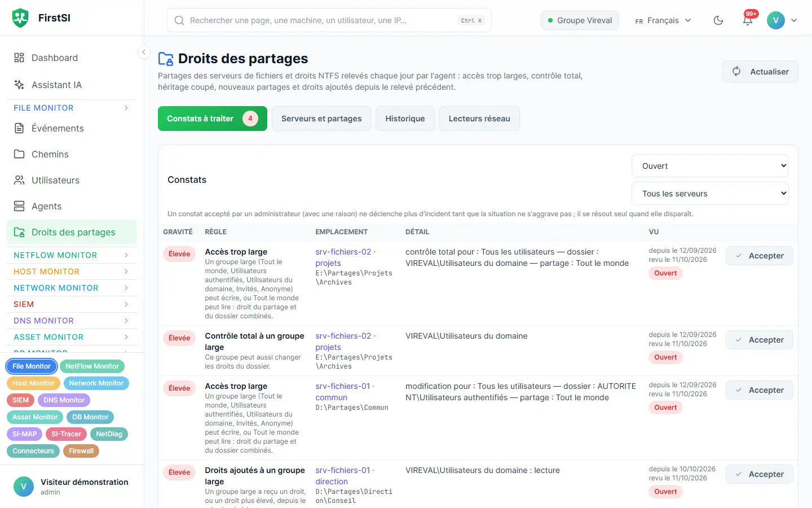Click the Actualiser button
The width and height of the screenshot is (812, 508).
[x=760, y=72]
